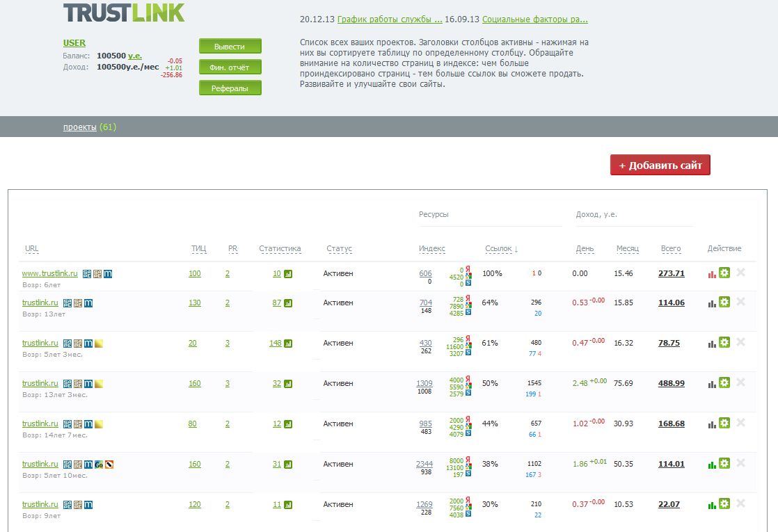Open settings gear in the 78.75 total row
This screenshot has height=532, width=778.
click(x=724, y=342)
